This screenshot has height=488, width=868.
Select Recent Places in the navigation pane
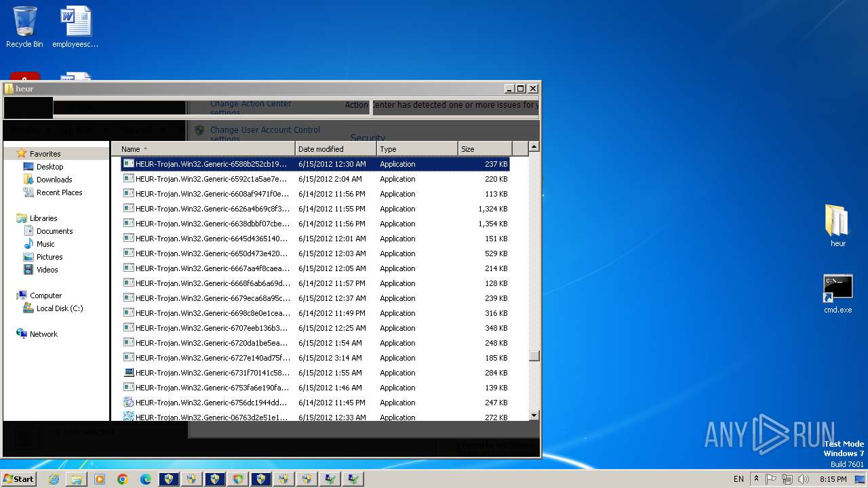coord(59,192)
